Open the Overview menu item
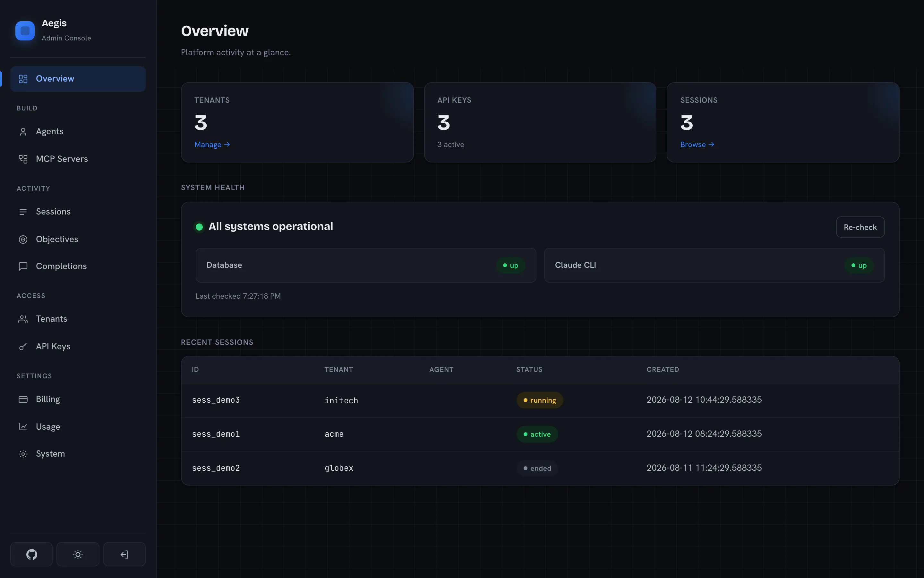The width and height of the screenshot is (924, 578). click(x=78, y=79)
